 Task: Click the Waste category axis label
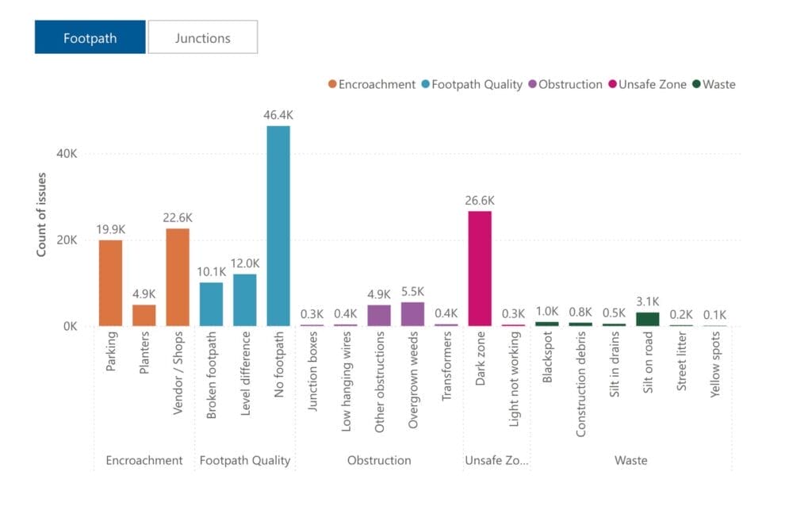[630, 460]
